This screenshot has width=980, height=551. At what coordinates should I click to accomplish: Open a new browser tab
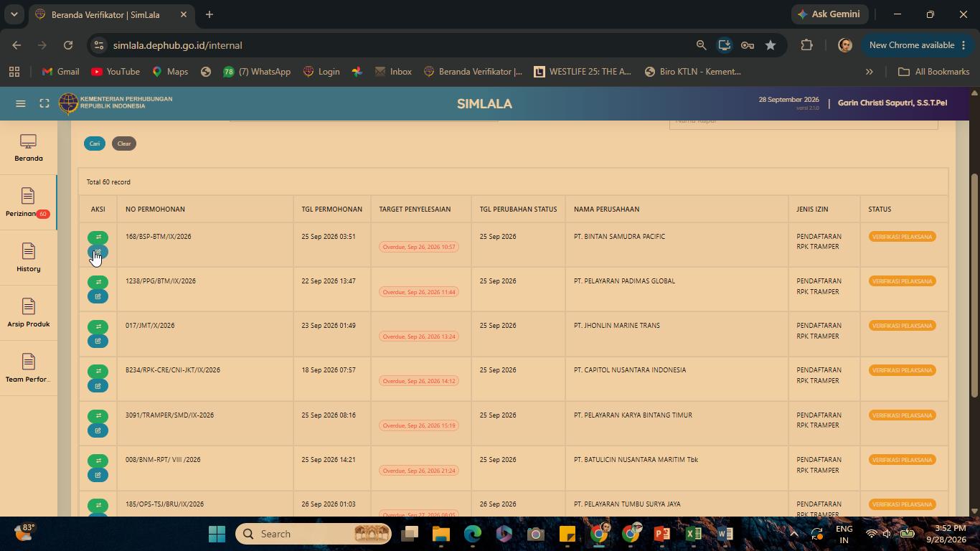(x=209, y=14)
